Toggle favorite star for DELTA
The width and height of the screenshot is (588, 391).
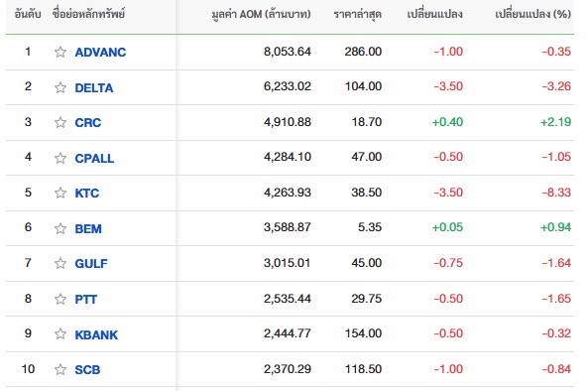60,87
